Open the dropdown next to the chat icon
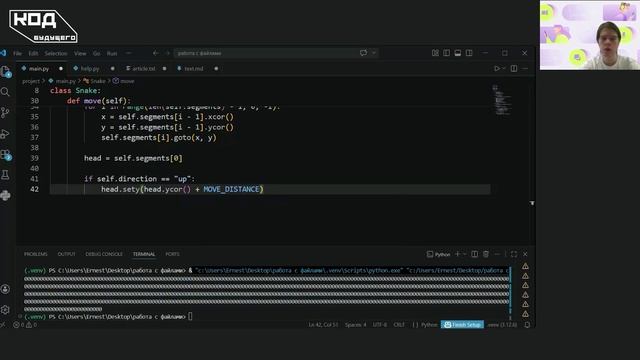 [x=374, y=53]
